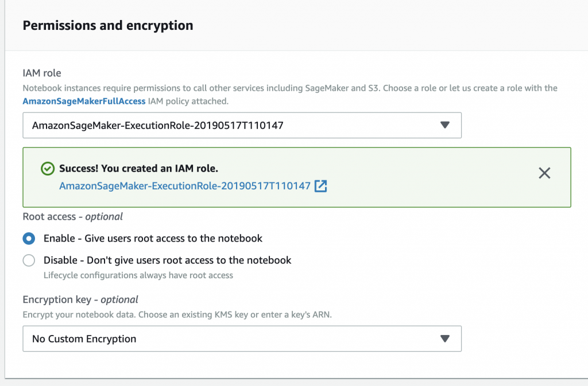Click the IAM role dropdown arrow
The width and height of the screenshot is (588, 386).
[445, 125]
